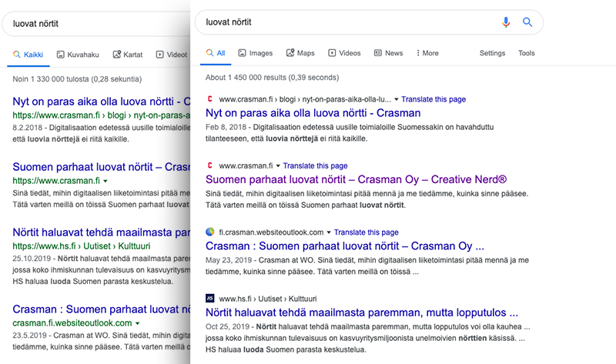Switch to the Videos tab

tap(344, 53)
